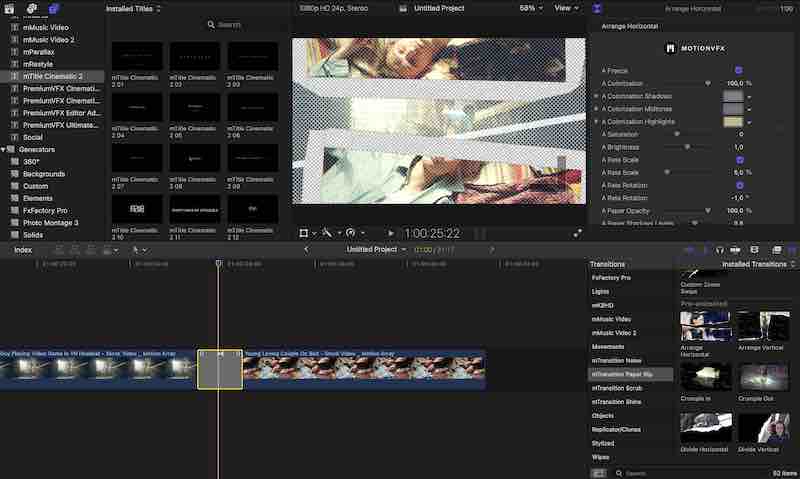Select Lights transitions category
Screen dimensions: 800x479
[601, 291]
